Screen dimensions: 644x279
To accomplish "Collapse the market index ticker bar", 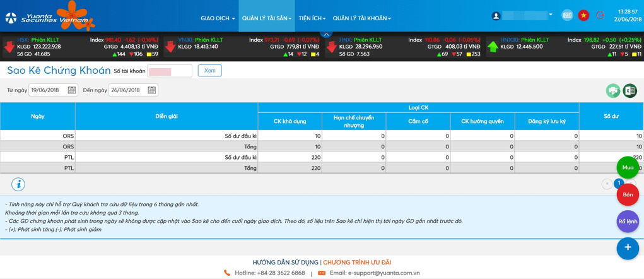I will tap(326, 34).
